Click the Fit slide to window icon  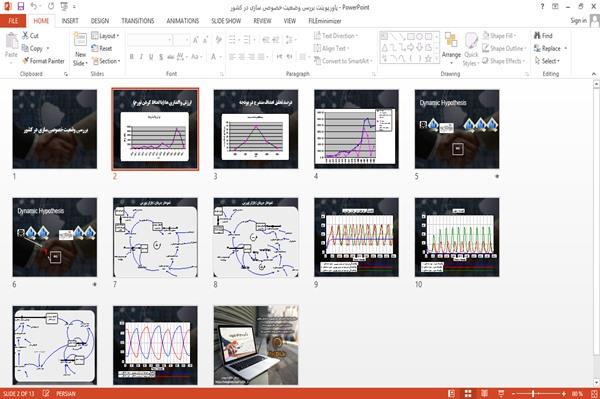[594, 393]
